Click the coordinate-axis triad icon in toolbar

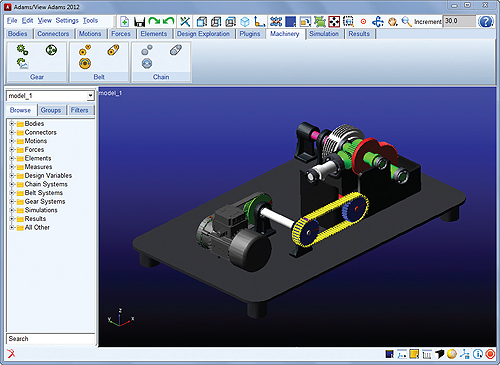point(259,22)
